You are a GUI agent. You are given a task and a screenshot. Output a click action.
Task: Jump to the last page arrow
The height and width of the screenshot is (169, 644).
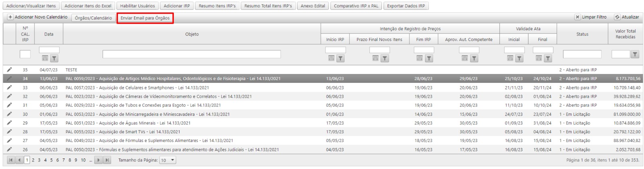click(x=107, y=160)
